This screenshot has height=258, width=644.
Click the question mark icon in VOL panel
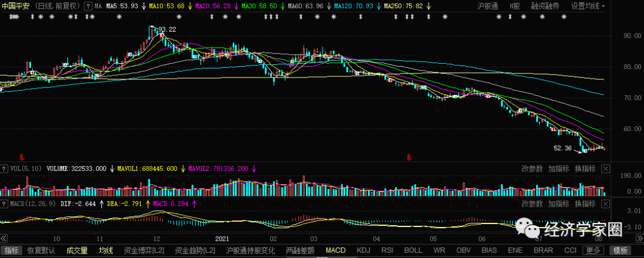tap(4, 169)
